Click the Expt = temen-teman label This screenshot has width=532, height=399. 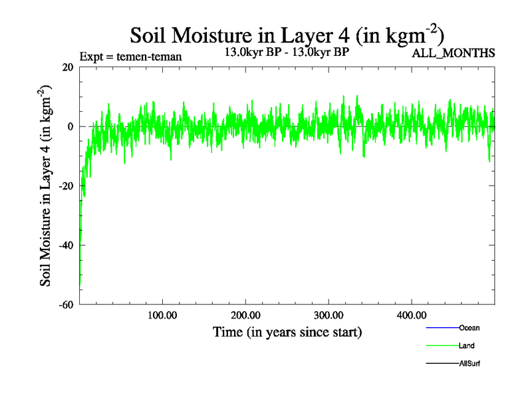coord(130,57)
